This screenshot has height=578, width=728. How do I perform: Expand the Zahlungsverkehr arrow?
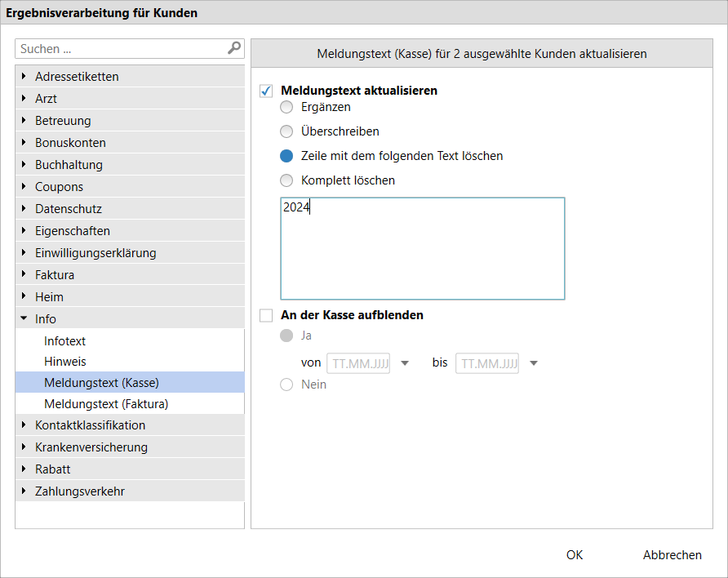pos(24,491)
